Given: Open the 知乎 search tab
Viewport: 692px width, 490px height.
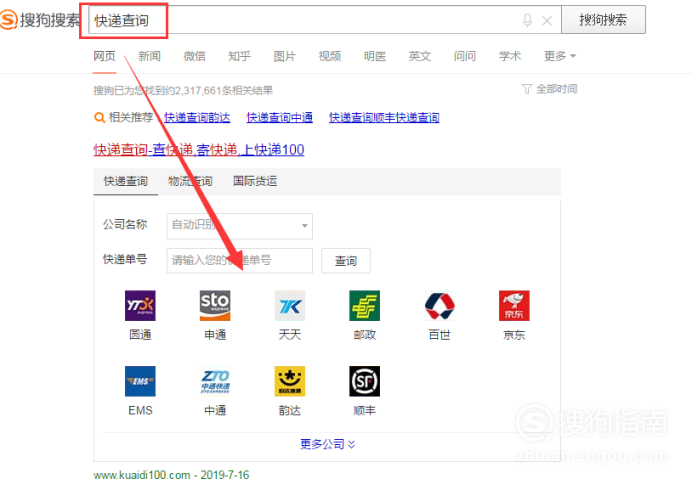Looking at the screenshot, I should pos(240,56).
